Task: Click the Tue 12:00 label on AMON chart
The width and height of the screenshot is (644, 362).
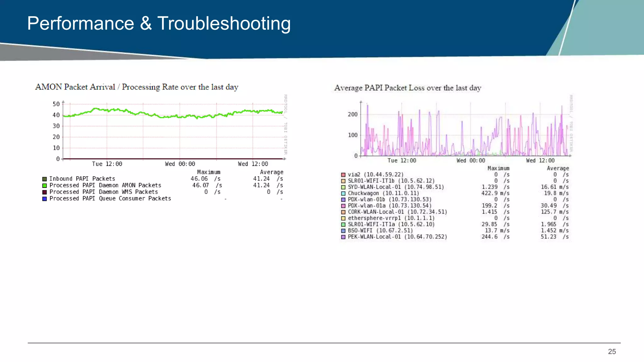Action: [107, 164]
